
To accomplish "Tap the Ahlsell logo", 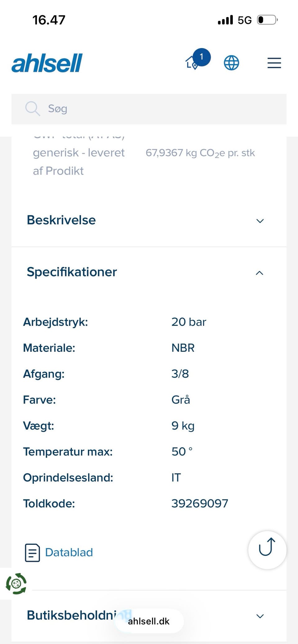I will click(47, 63).
